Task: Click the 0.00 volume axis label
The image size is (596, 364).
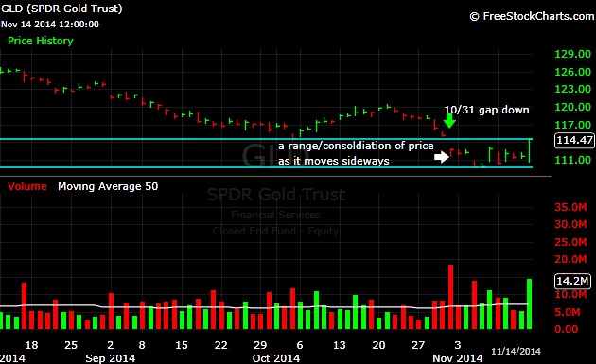Action: pyautogui.click(x=567, y=329)
